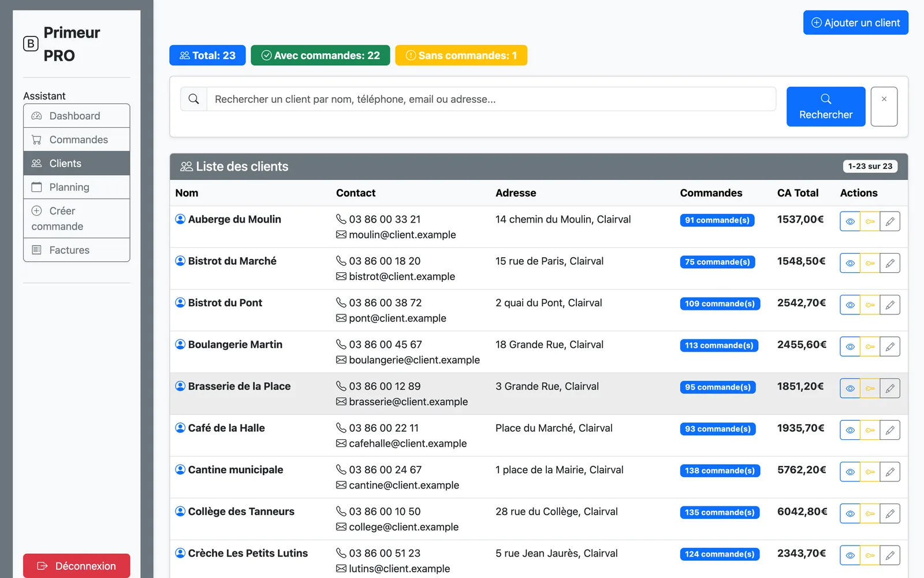924x578 pixels.
Task: View details for Crèche Les Petits Lutins
Action: (x=850, y=555)
